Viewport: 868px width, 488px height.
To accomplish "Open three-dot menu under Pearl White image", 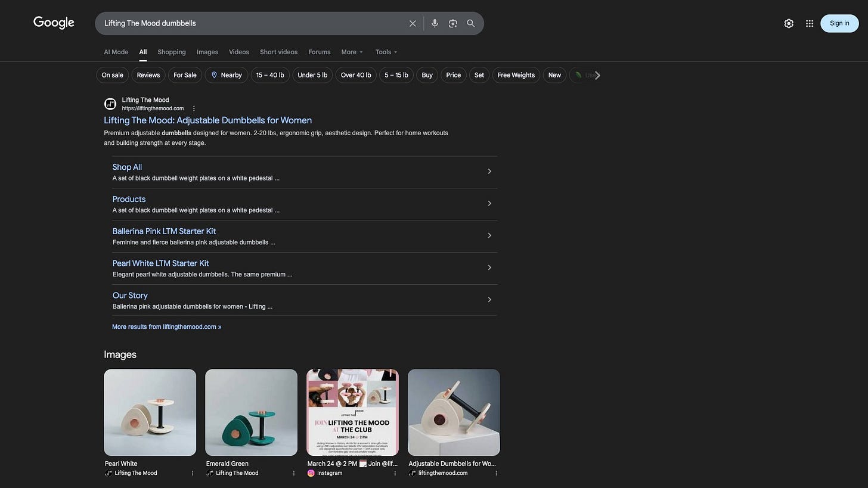I will pyautogui.click(x=192, y=473).
